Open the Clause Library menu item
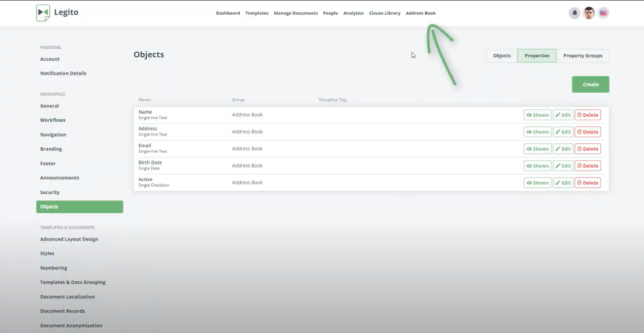The height and width of the screenshot is (333, 644). pos(384,13)
